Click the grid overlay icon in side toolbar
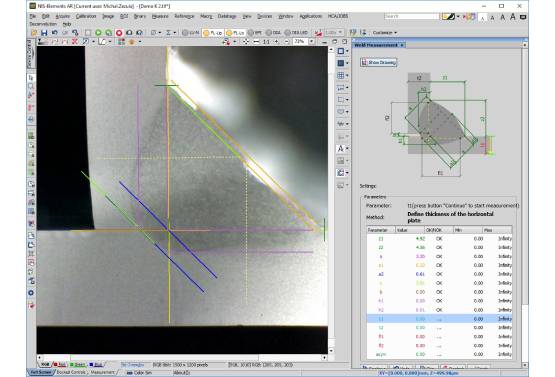Viewport: 555px width, 377px height. click(x=341, y=75)
